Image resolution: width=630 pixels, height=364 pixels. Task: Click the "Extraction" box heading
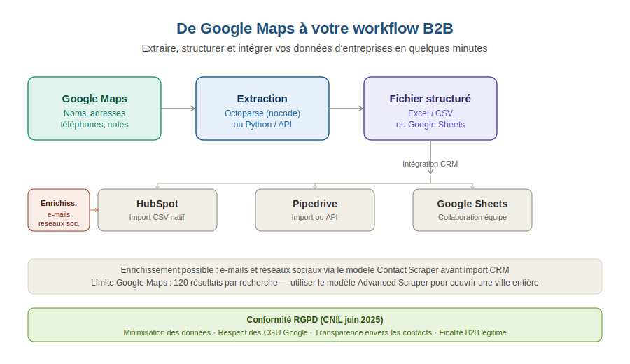click(x=262, y=99)
